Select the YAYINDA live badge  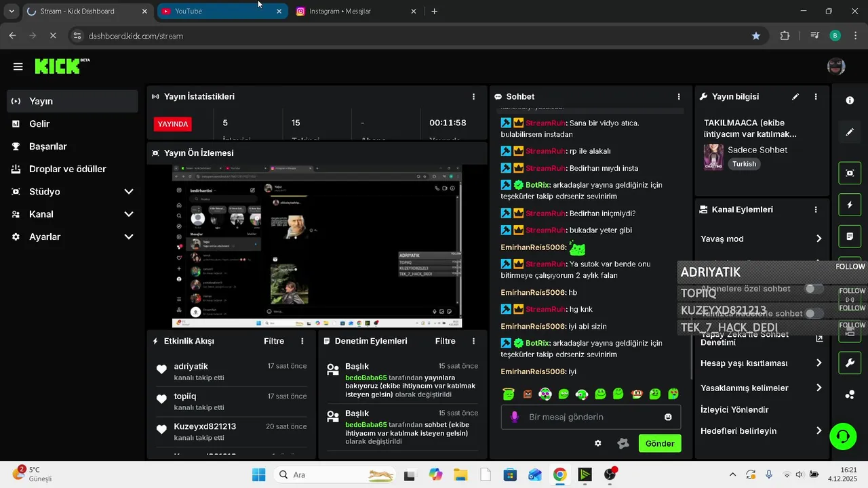click(x=172, y=124)
